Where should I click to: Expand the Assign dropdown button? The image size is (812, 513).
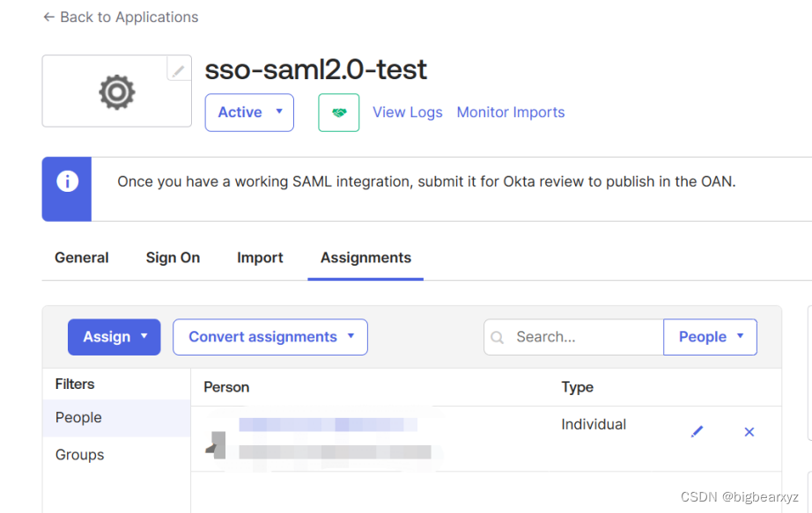point(114,337)
